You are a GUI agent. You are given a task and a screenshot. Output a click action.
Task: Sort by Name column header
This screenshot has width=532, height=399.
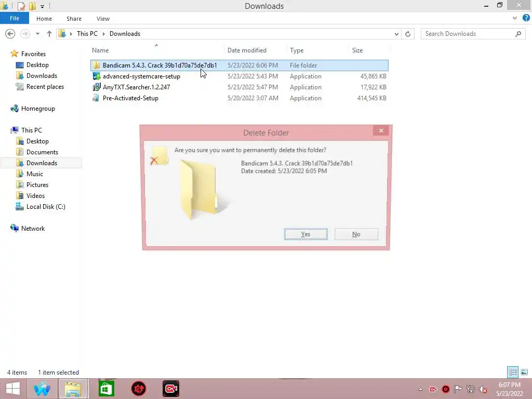pos(100,50)
